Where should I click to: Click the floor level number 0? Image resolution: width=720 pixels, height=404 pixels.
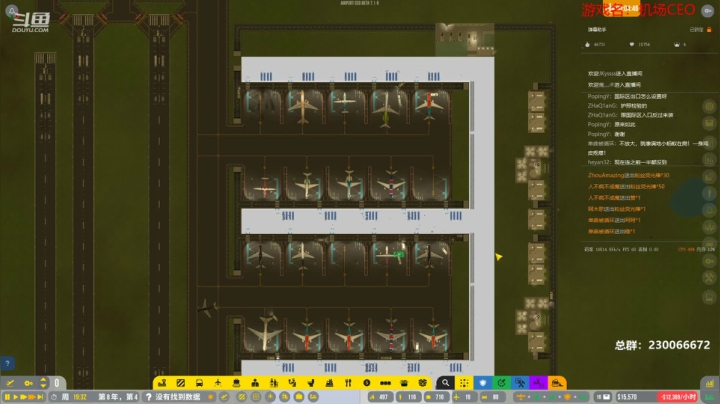56,383
